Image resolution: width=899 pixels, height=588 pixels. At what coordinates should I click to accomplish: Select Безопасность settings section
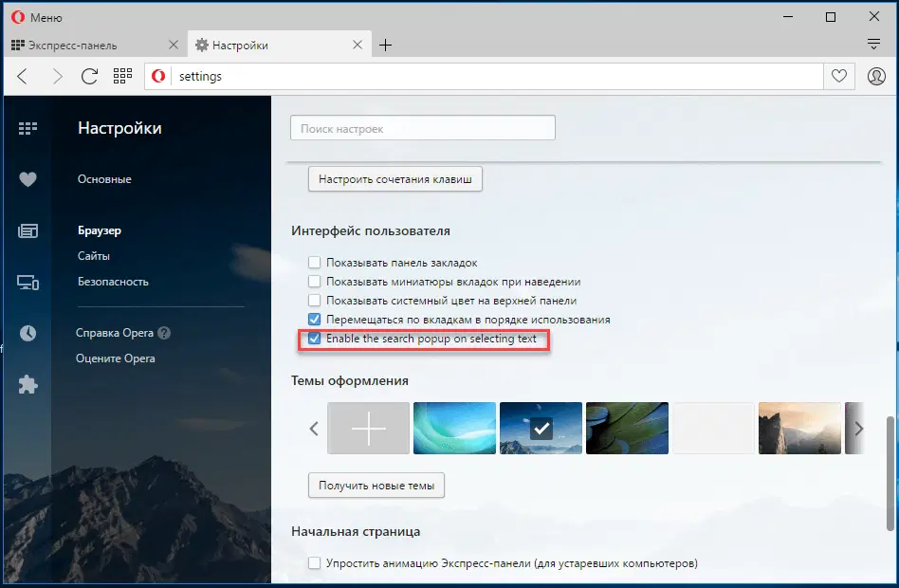pyautogui.click(x=113, y=281)
